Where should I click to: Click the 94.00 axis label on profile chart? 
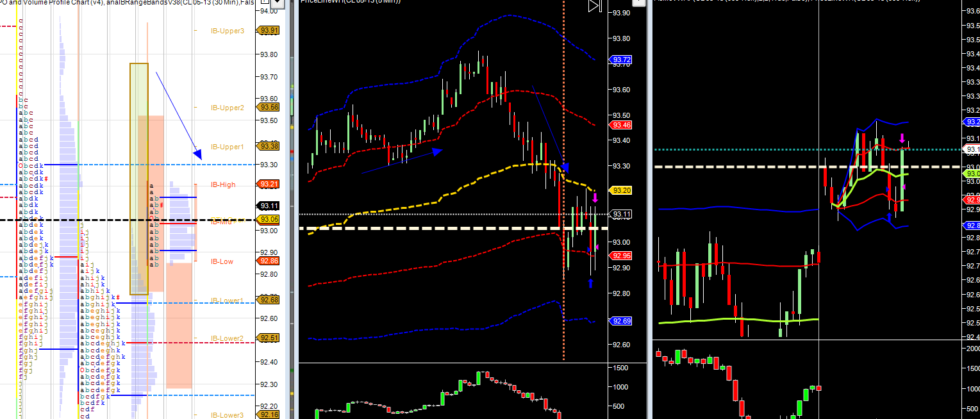click(268, 11)
